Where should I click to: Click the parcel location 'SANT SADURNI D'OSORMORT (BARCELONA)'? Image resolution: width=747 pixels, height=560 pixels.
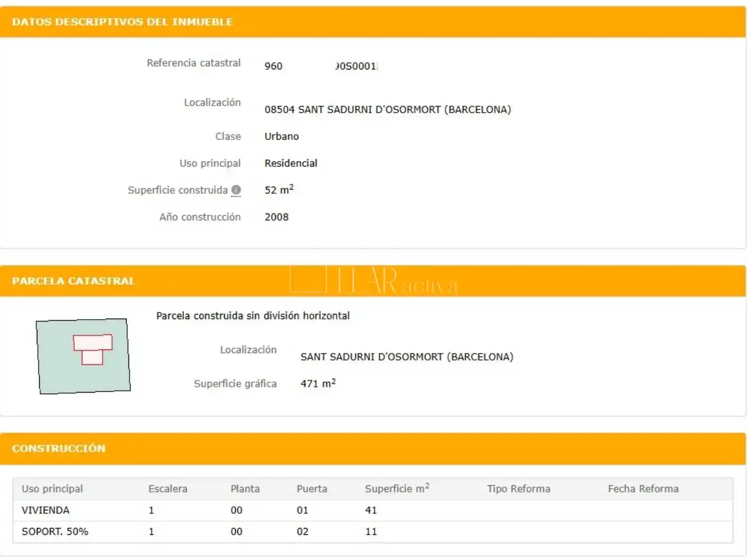point(407,356)
